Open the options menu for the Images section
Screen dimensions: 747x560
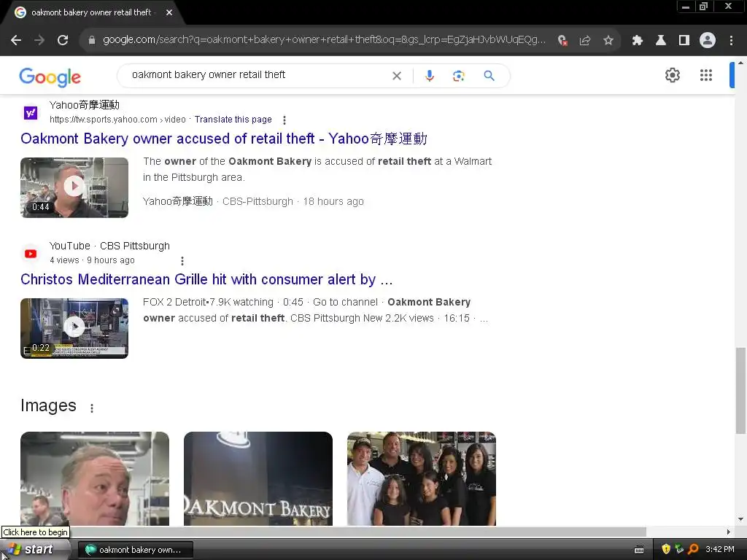(x=92, y=408)
